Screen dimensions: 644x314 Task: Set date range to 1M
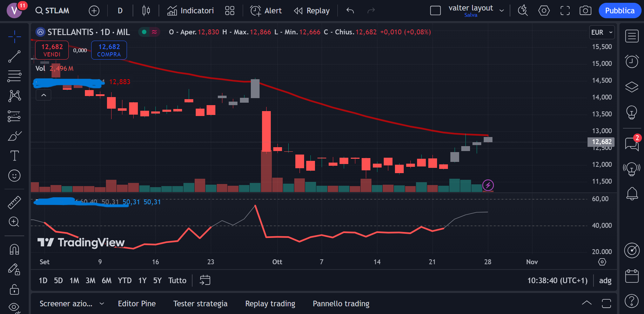[x=74, y=281]
